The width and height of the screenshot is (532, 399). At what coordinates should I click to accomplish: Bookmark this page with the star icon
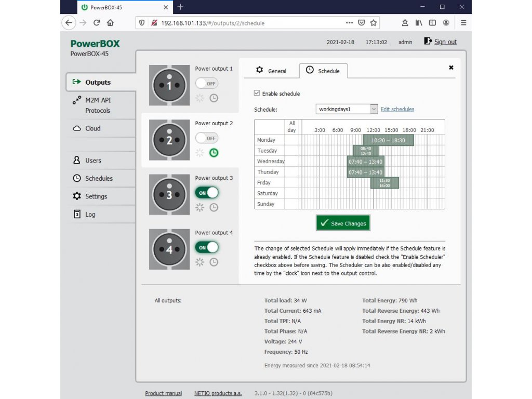tap(374, 23)
